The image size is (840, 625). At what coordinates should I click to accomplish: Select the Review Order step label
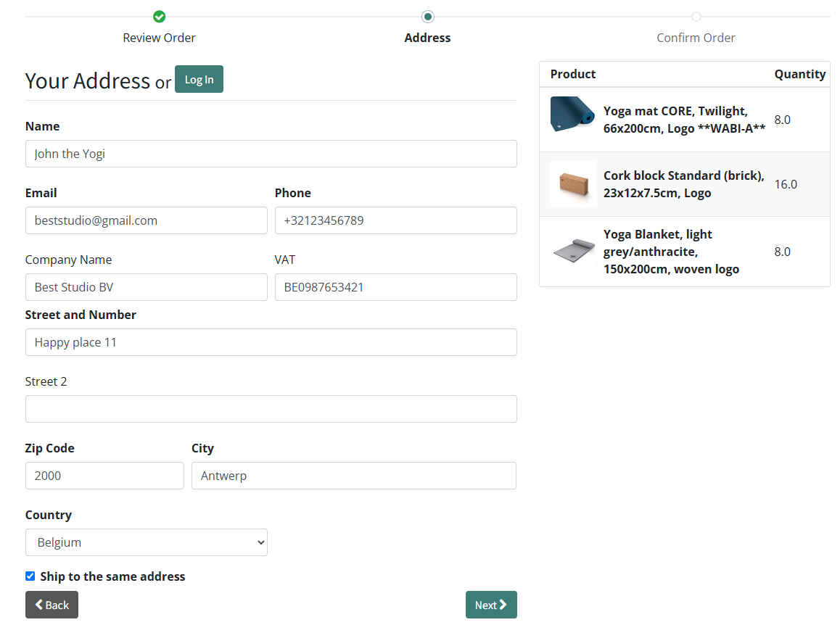tap(159, 38)
